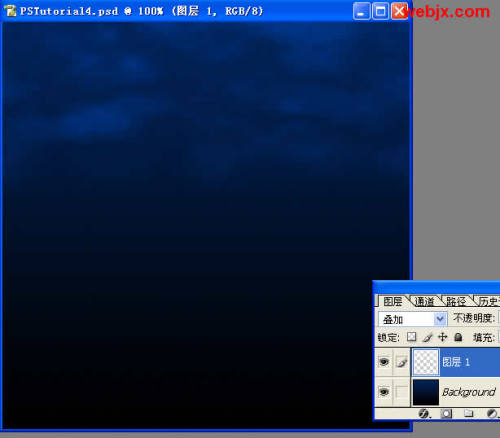Add a layer mask with the mask icon

click(x=446, y=414)
